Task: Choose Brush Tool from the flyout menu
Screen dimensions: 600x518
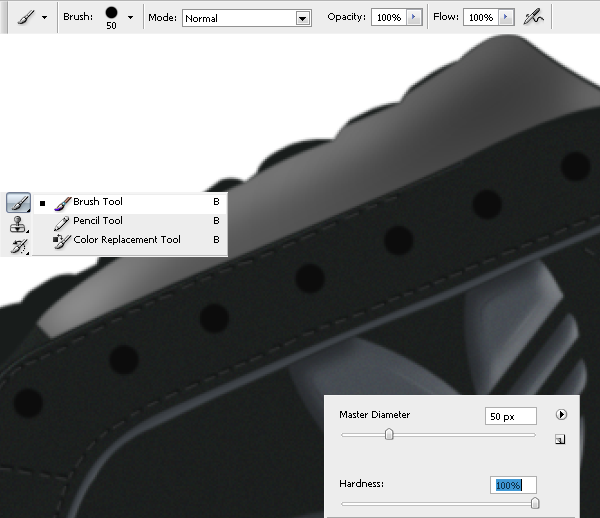Action: click(x=130, y=203)
